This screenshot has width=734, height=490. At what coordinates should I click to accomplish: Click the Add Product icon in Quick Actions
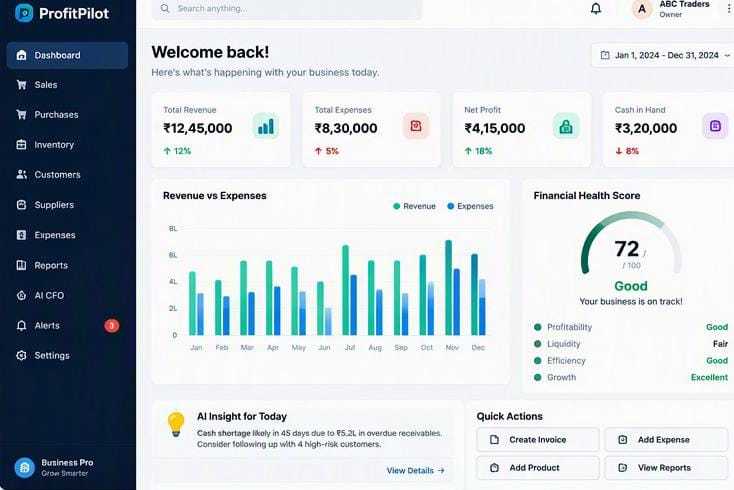tap(494, 468)
